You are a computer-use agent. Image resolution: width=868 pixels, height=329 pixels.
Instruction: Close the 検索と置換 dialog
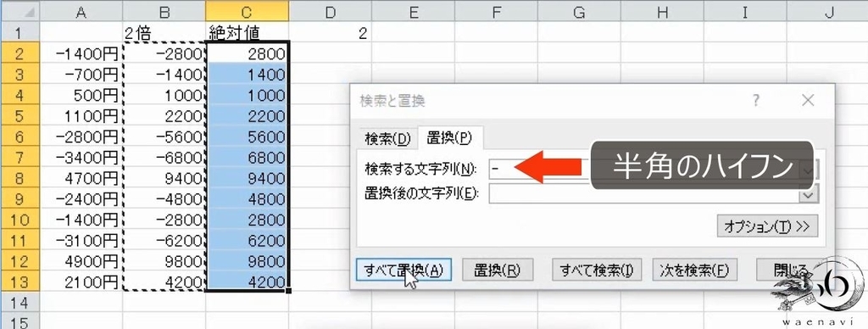point(808,100)
